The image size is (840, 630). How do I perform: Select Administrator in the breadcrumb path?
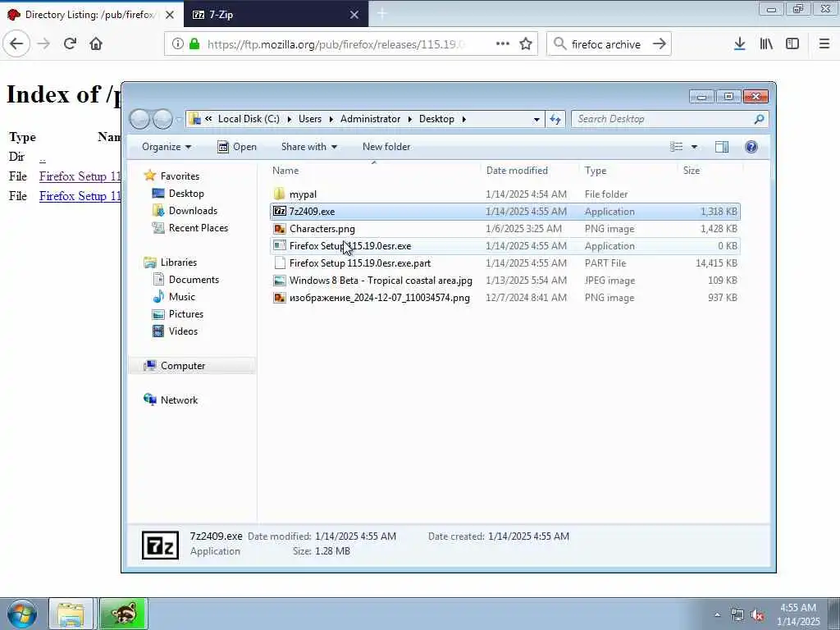click(x=370, y=119)
